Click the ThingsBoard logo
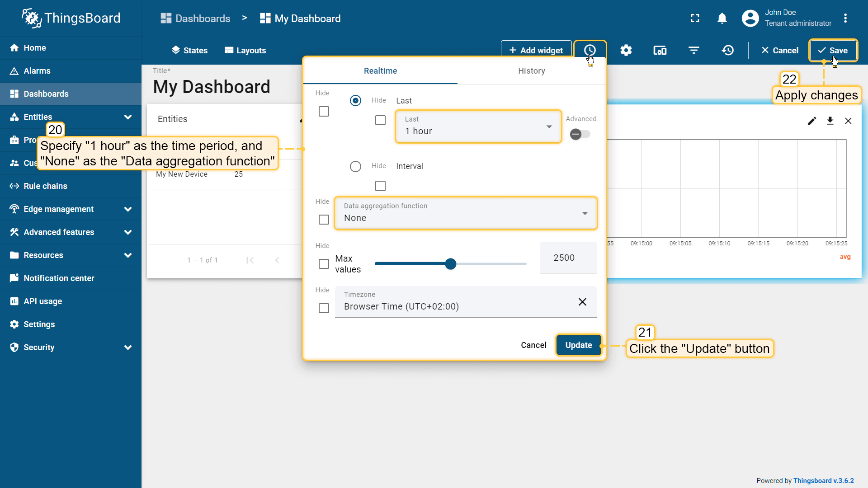Viewport: 868px width, 488px height. click(x=71, y=18)
